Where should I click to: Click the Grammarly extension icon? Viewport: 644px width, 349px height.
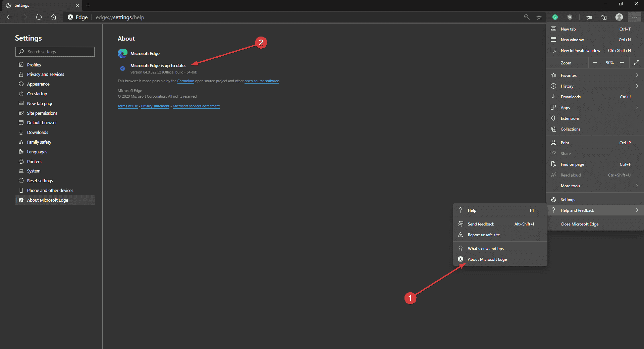click(x=555, y=17)
